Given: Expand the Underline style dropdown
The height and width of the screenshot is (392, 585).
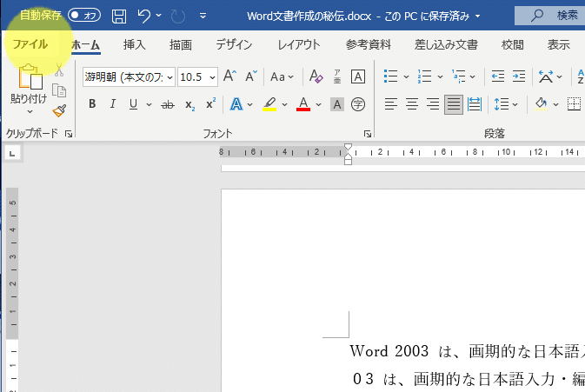Looking at the screenshot, I should (x=149, y=104).
